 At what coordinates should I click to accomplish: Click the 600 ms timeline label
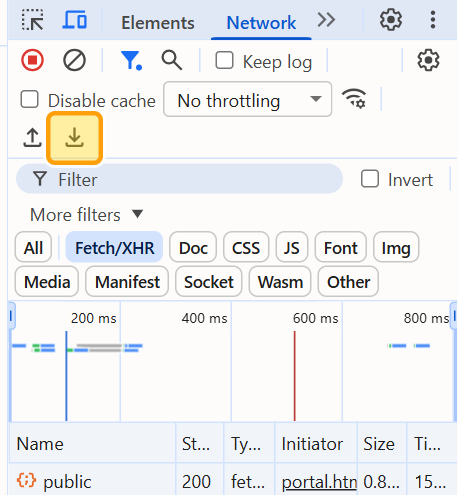pyautogui.click(x=315, y=318)
